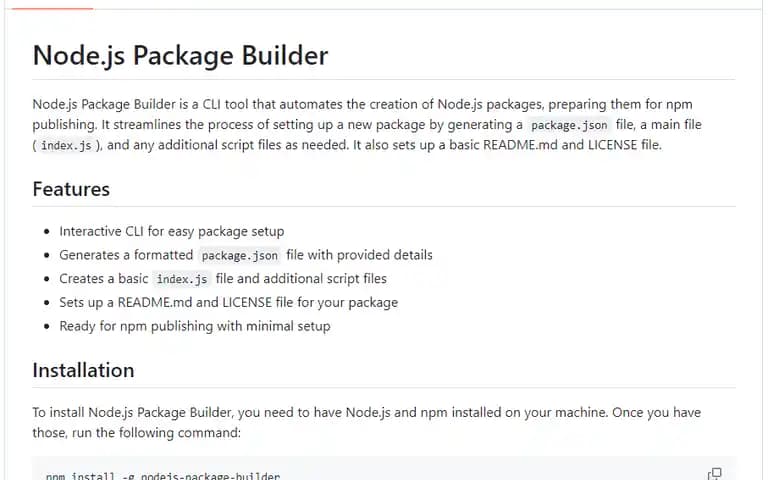Select the active tab with red underline
Screen dimensions: 768x480
(x=52, y=7)
